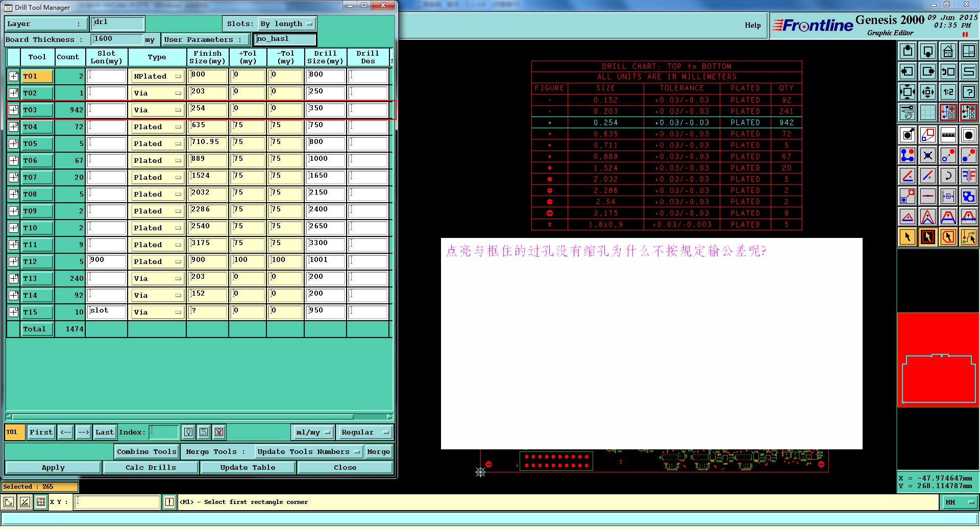Select the rectangle-framed arrow selection tool
This screenshot has width=980, height=529.
[928, 237]
